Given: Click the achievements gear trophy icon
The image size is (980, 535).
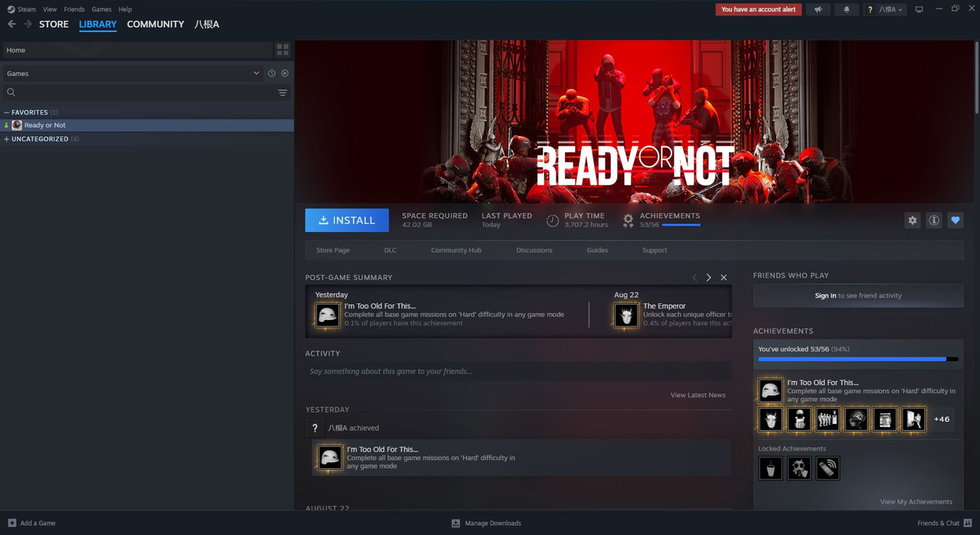Looking at the screenshot, I should coord(629,220).
